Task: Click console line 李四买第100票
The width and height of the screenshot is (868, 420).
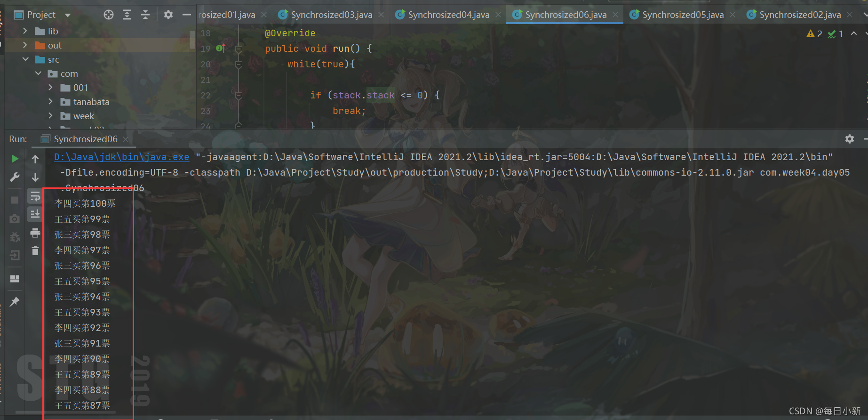Action: click(85, 203)
